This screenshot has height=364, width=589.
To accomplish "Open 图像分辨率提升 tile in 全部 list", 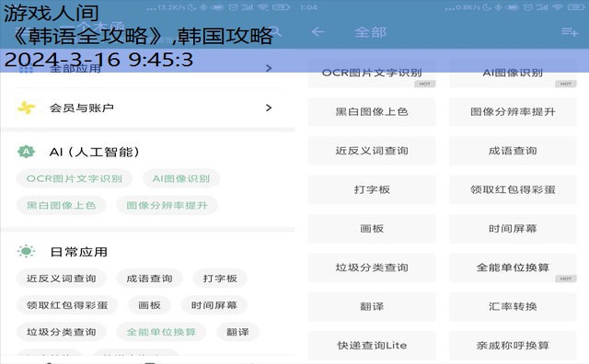I will tap(513, 112).
